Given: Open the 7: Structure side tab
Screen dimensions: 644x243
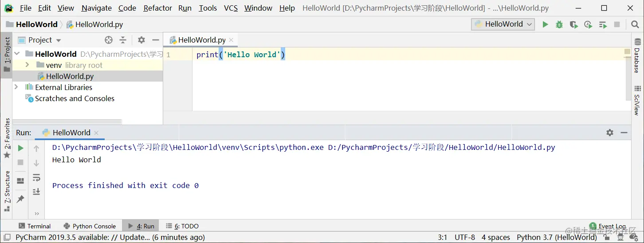Looking at the screenshot, I should [7, 192].
